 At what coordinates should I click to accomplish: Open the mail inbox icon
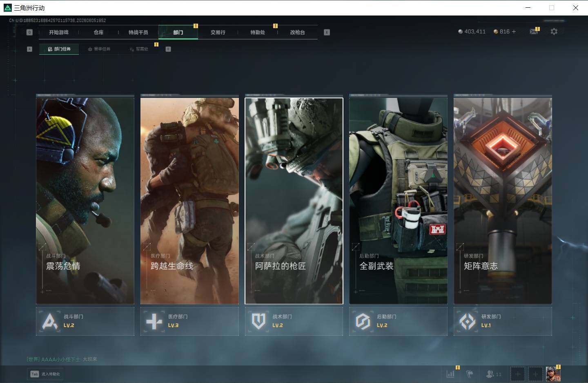(x=534, y=31)
